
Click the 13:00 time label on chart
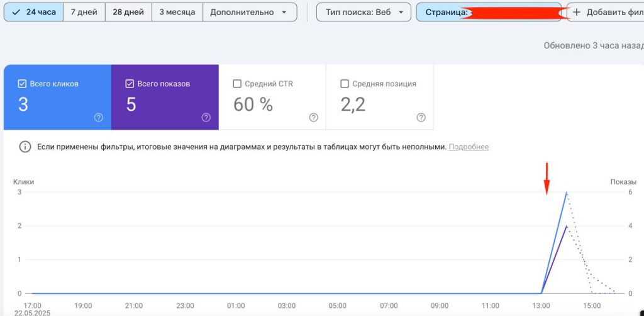coord(541,306)
